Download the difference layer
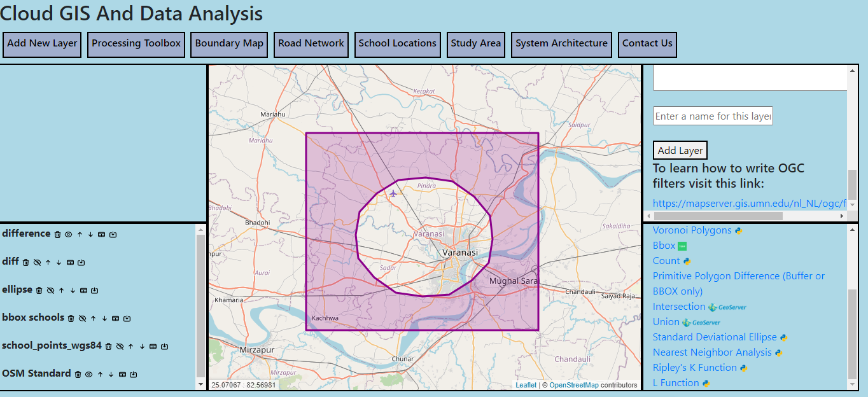Screen dimensions: 868x397 [x=113, y=235]
